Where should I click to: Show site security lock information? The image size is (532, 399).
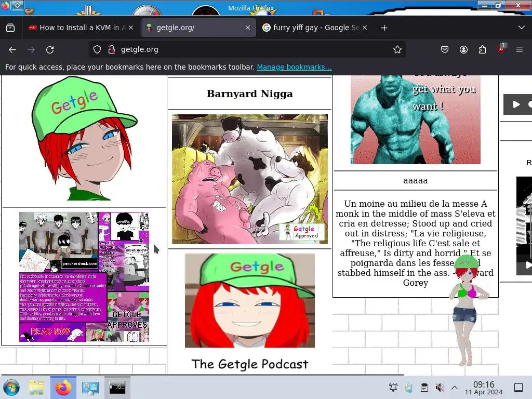112,49
